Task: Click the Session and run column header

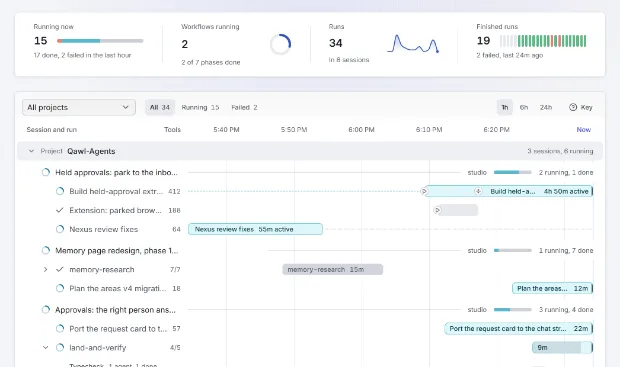Action: [x=51, y=129]
